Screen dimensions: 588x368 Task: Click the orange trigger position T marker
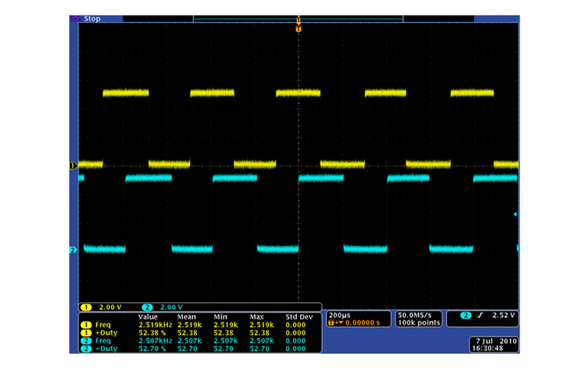(x=298, y=29)
